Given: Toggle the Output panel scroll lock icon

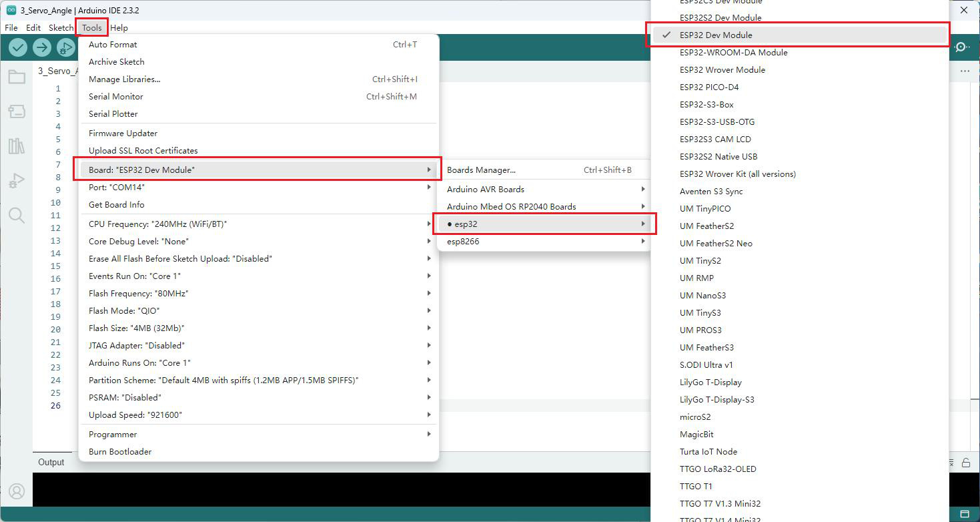Looking at the screenshot, I should 966,463.
